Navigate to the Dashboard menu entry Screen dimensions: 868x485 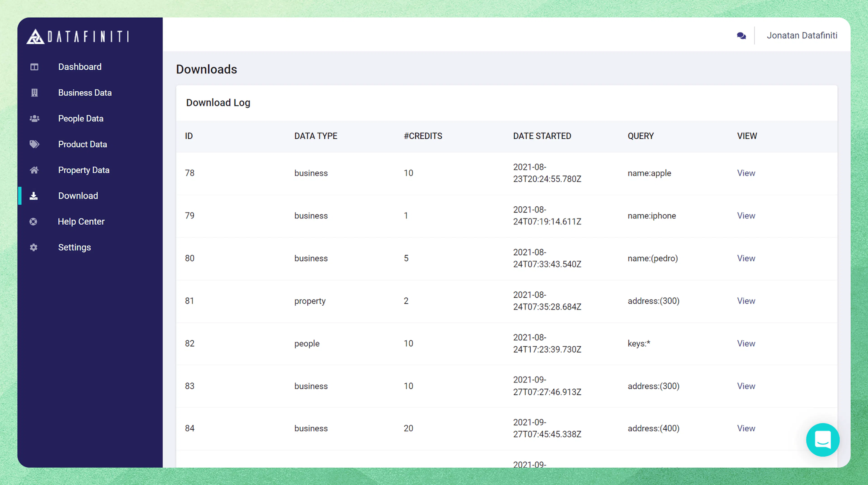tap(80, 67)
